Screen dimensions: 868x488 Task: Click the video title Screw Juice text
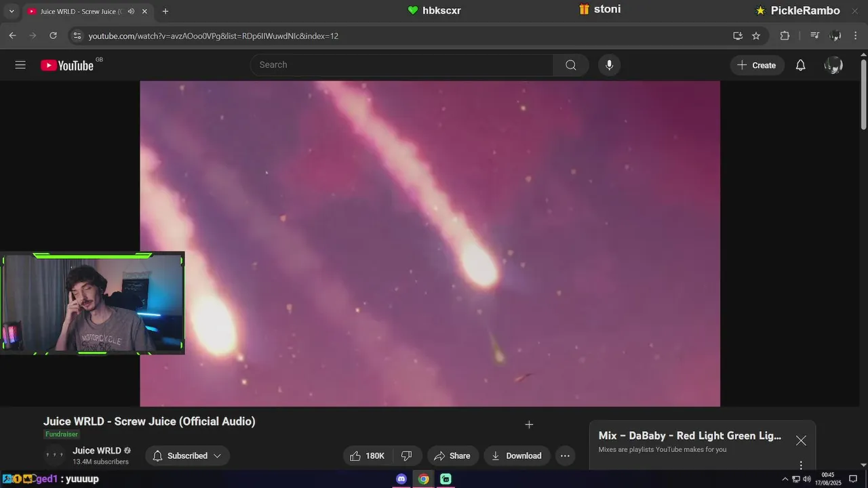149,422
